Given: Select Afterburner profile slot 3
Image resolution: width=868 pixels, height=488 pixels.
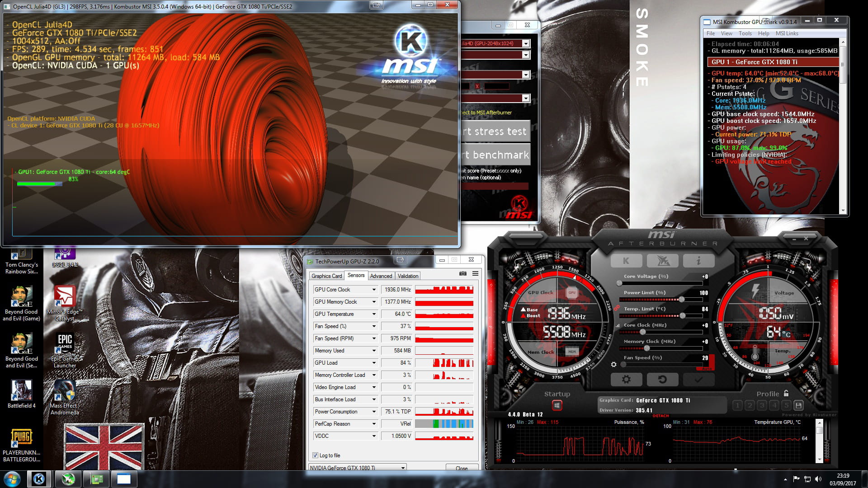Looking at the screenshot, I should click(x=762, y=405).
